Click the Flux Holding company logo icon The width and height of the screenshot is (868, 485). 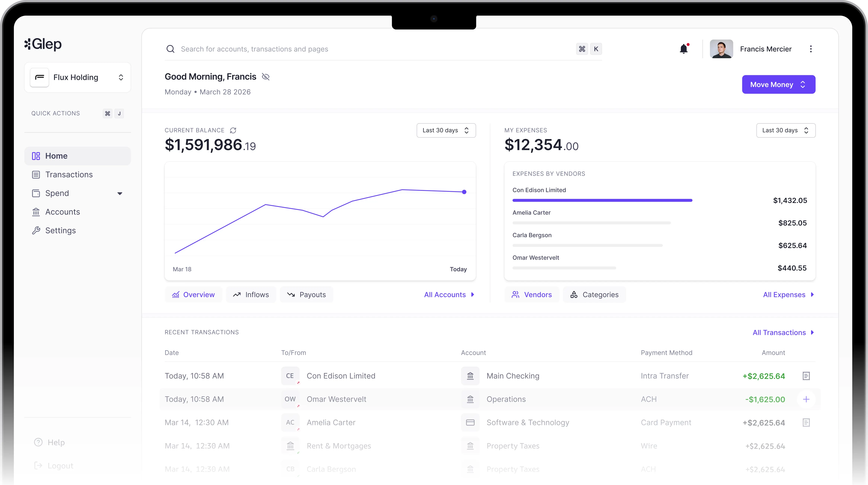pyautogui.click(x=39, y=78)
